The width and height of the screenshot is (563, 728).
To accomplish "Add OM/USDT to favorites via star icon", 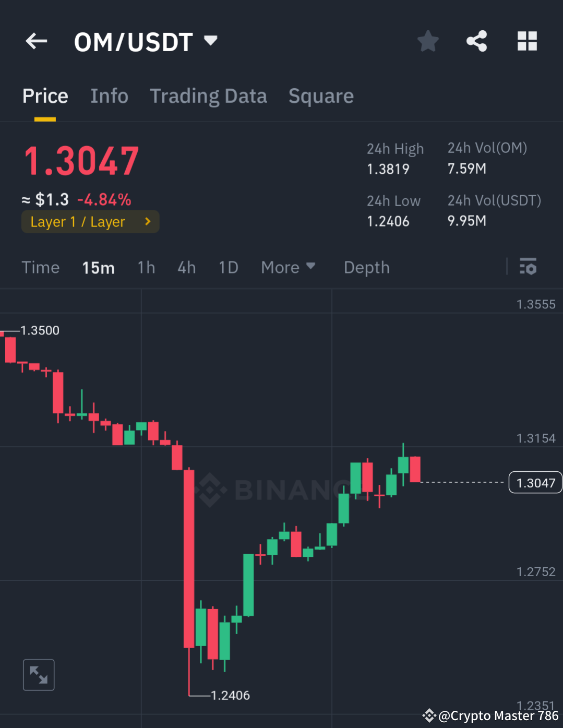I will coord(428,41).
